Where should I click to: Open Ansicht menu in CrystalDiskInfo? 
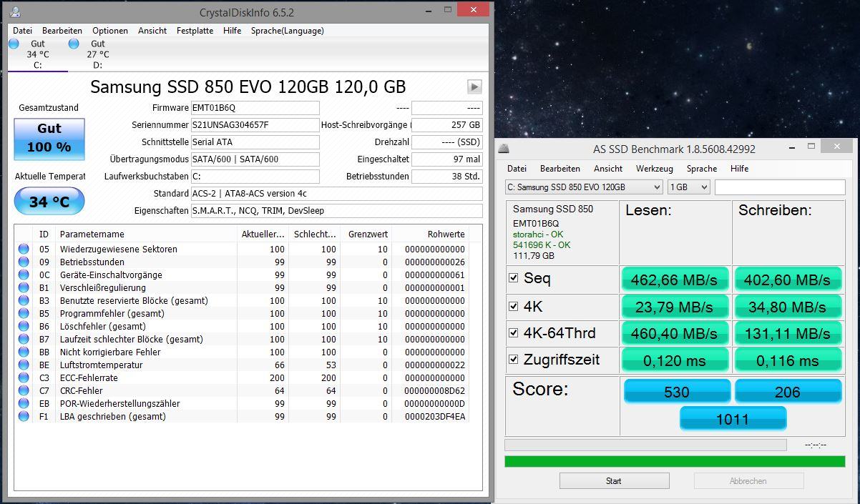click(x=152, y=31)
